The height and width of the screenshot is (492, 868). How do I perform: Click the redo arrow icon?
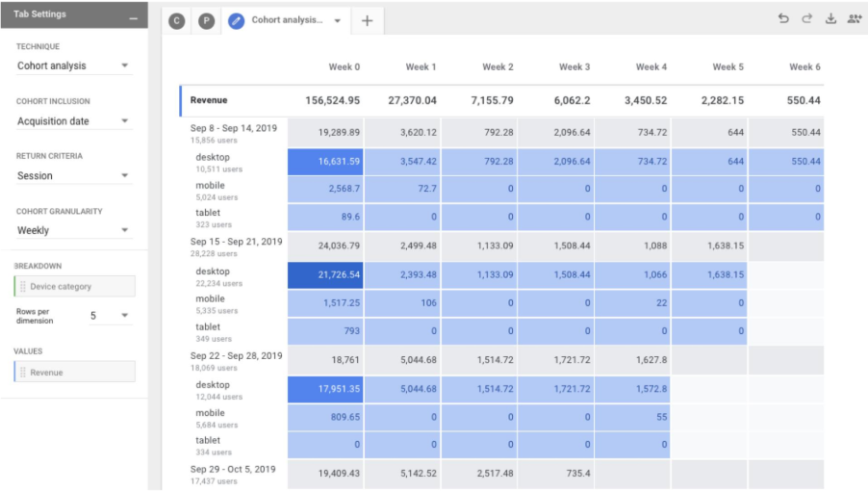pos(806,19)
